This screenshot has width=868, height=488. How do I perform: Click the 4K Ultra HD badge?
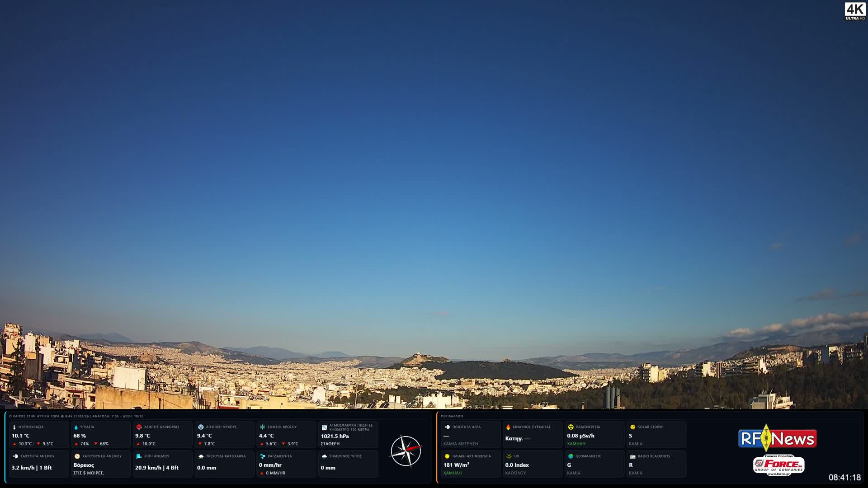[x=855, y=11]
